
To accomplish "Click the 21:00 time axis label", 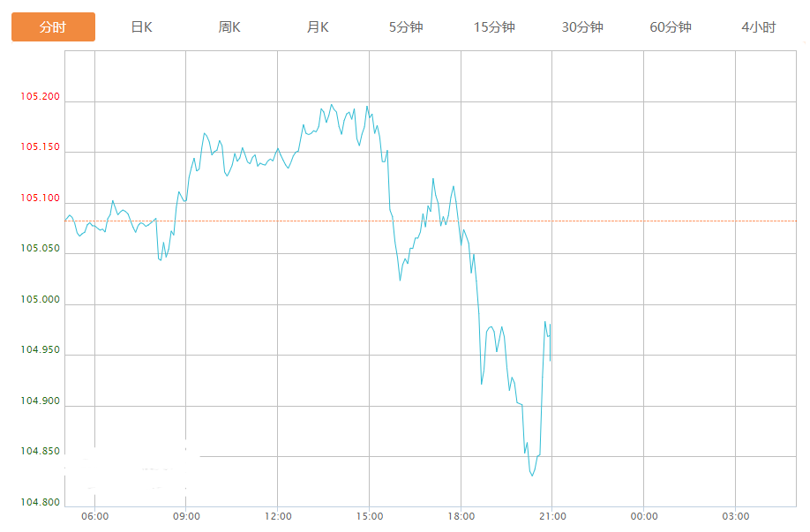I will (x=552, y=516).
